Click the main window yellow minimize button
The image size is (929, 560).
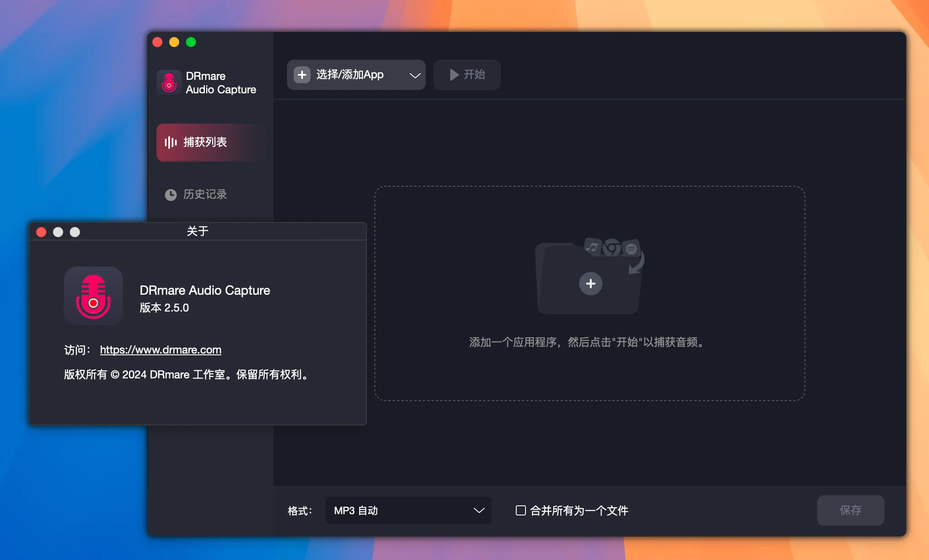click(x=174, y=42)
